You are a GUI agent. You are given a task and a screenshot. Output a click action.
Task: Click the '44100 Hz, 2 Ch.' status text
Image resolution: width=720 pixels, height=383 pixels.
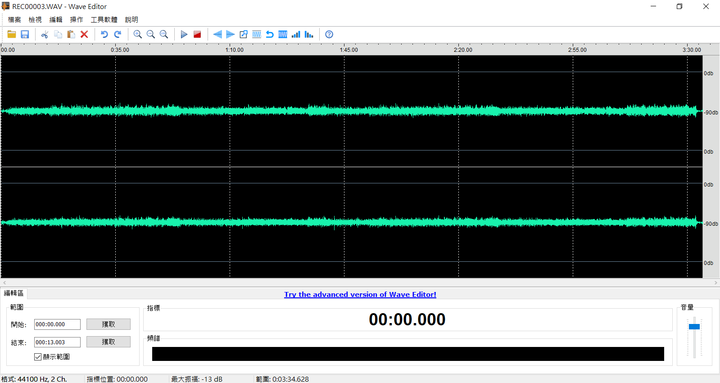[x=42, y=379]
